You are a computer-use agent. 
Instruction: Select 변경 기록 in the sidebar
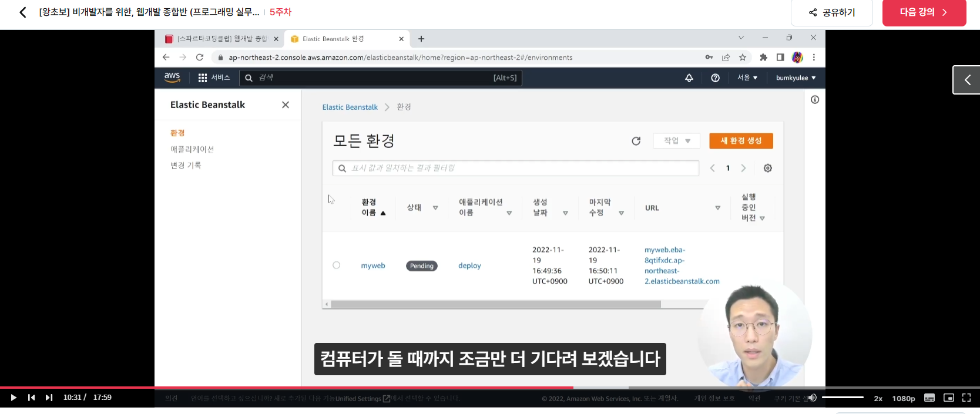tap(186, 165)
